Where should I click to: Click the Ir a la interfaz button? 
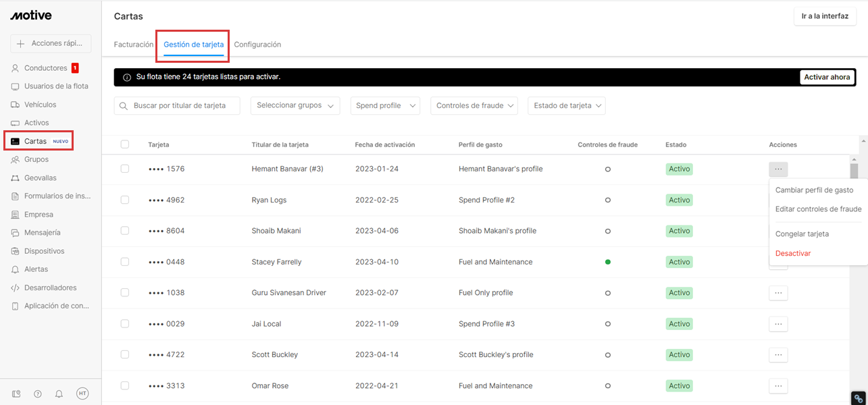click(x=825, y=16)
